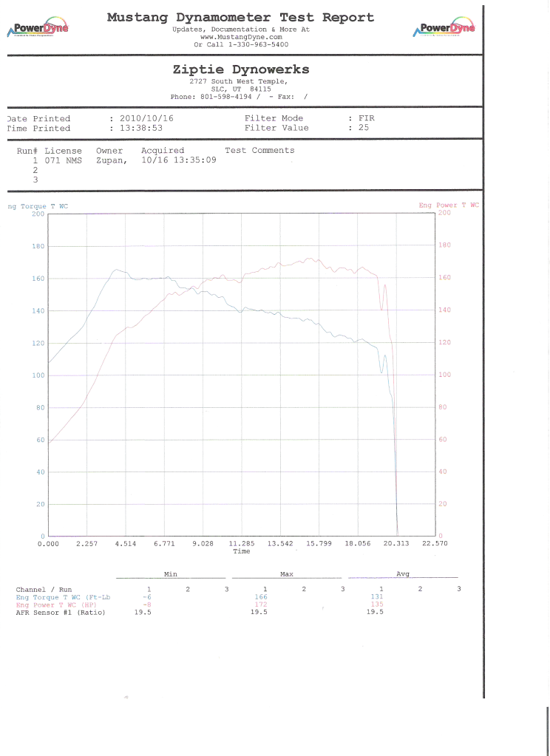Select the AFR '19.5' under Min
The width and height of the screenshot is (550, 756).
coord(143,613)
